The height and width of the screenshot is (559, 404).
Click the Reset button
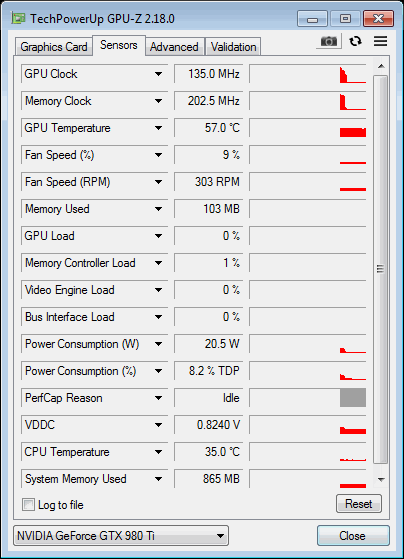(x=359, y=504)
